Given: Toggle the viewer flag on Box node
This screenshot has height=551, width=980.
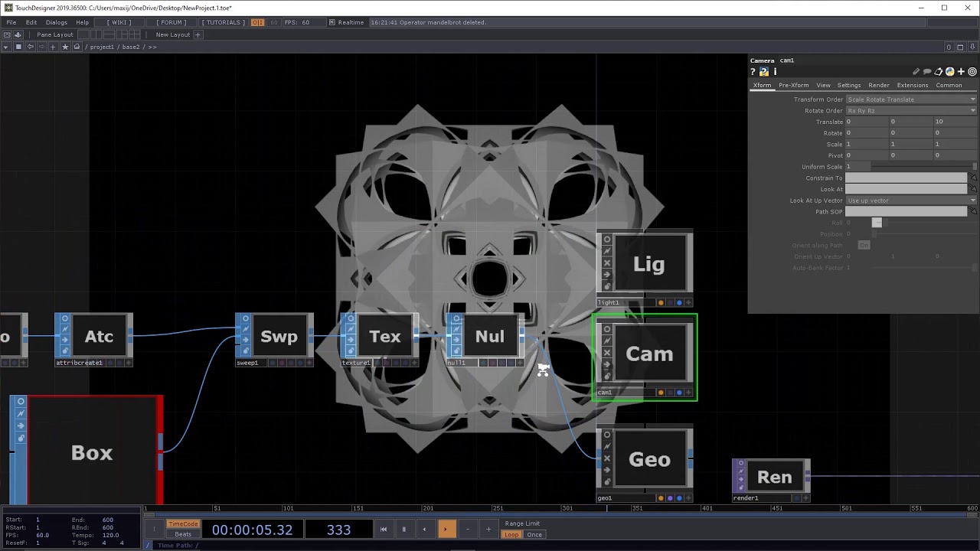Looking at the screenshot, I should (21, 401).
